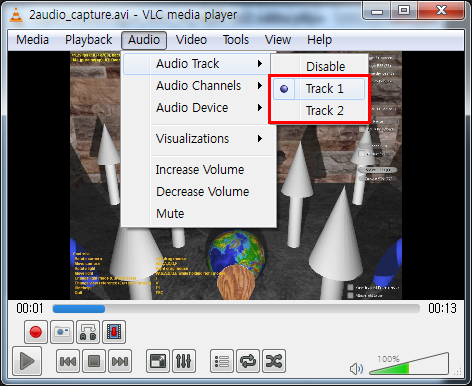The height and width of the screenshot is (386, 472).
Task: Take a video snapshot
Action: tap(62, 332)
